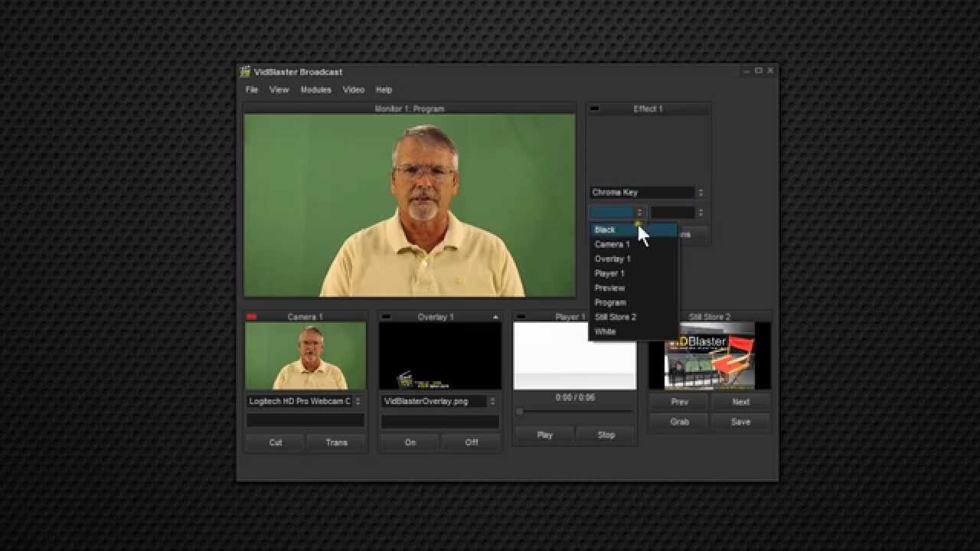Choose Player 1 in the dropdown list
This screenshot has width=980, height=551.
pyautogui.click(x=633, y=273)
